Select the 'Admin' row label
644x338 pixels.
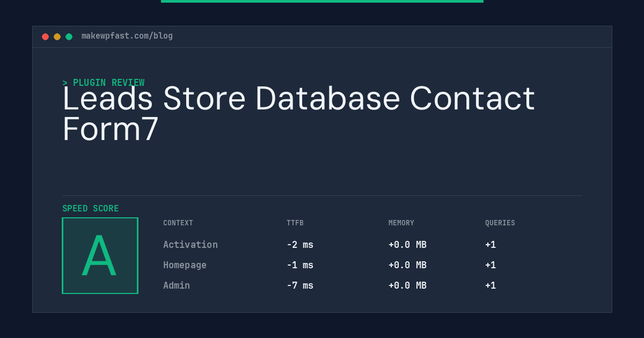pos(177,285)
